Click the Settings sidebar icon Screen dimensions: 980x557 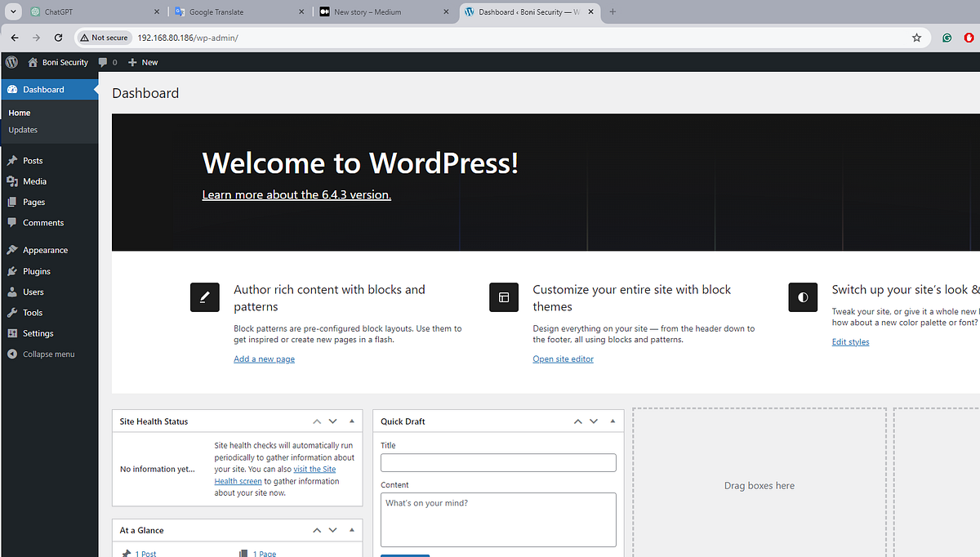tap(14, 332)
